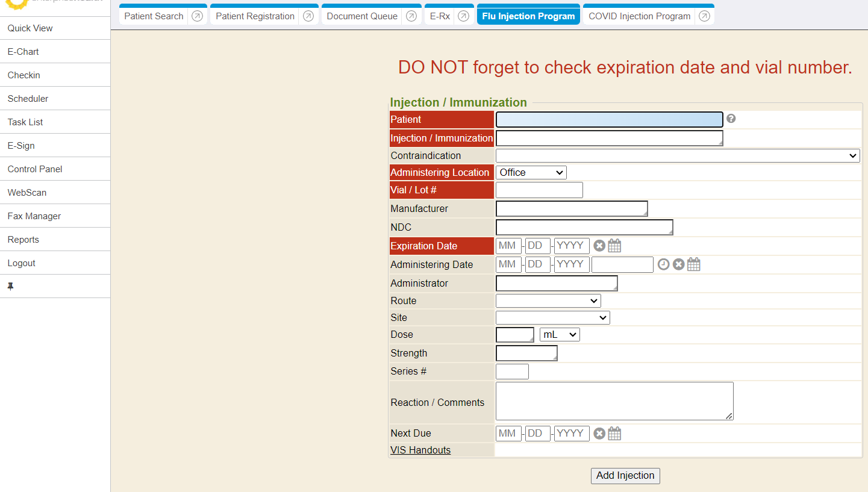Clear the Expiration Date value
Screen dimensions: 868x492
click(x=599, y=246)
